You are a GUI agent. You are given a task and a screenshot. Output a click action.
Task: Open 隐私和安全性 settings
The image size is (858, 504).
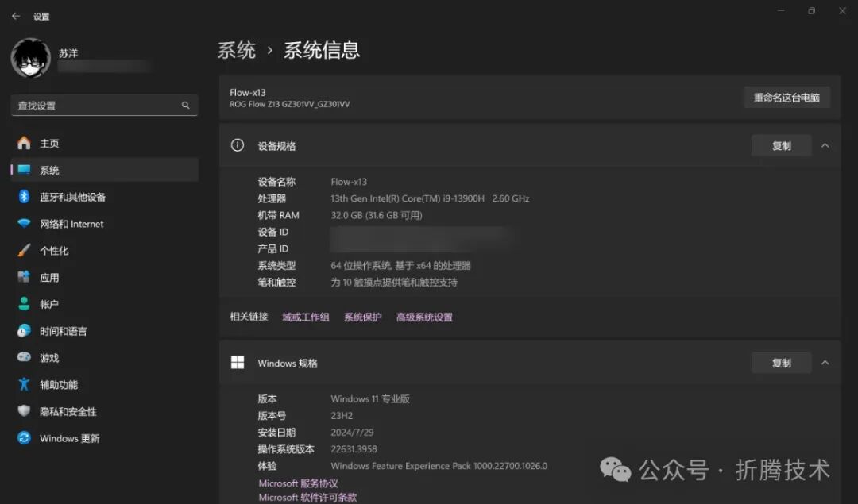coord(104,411)
